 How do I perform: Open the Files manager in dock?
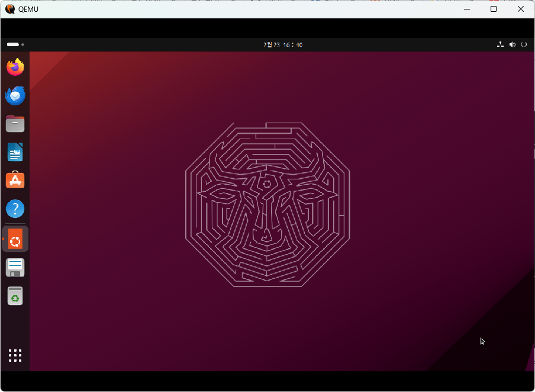(15, 124)
